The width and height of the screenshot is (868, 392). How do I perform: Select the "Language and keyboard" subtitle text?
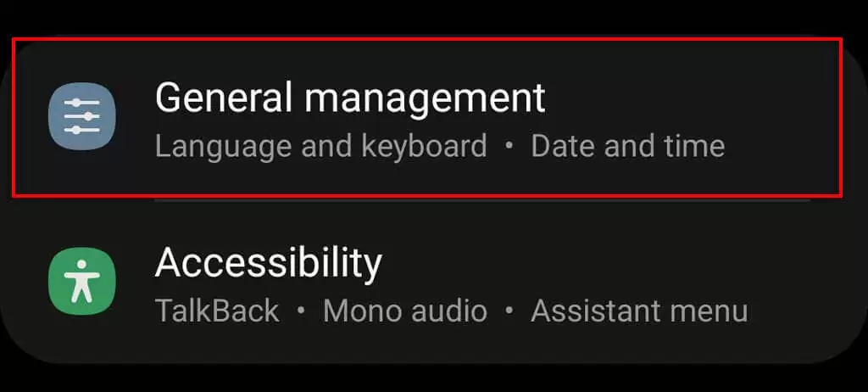(320, 146)
